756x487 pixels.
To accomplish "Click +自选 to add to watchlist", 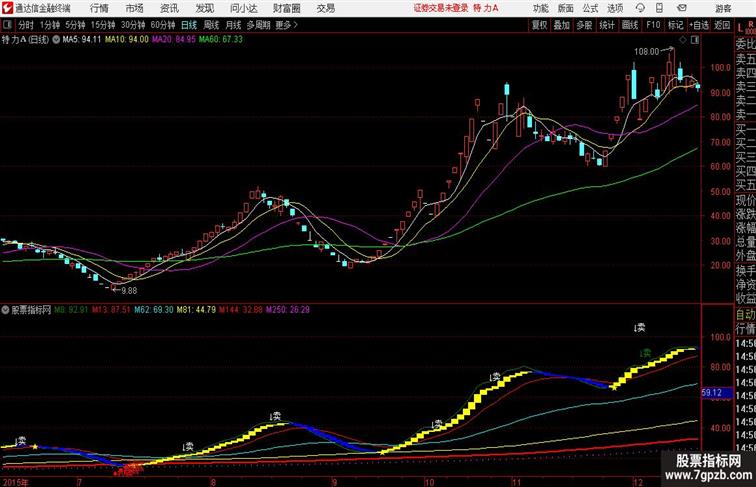I will coord(699,25).
